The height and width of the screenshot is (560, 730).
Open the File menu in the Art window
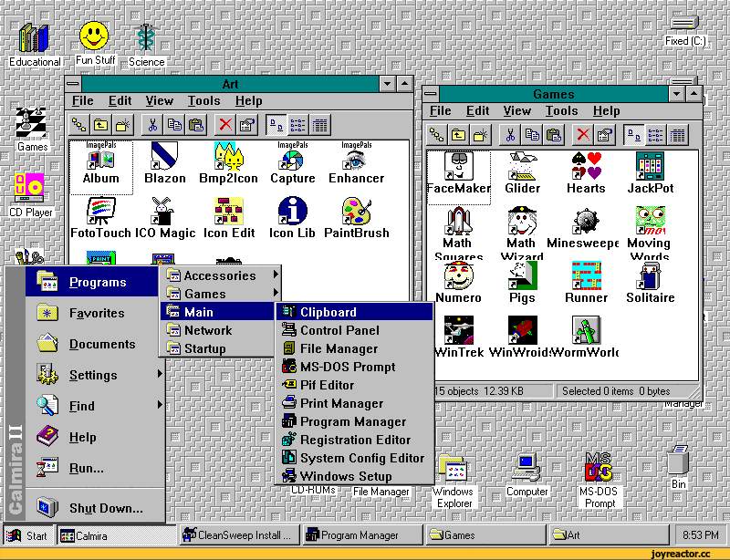[x=83, y=100]
